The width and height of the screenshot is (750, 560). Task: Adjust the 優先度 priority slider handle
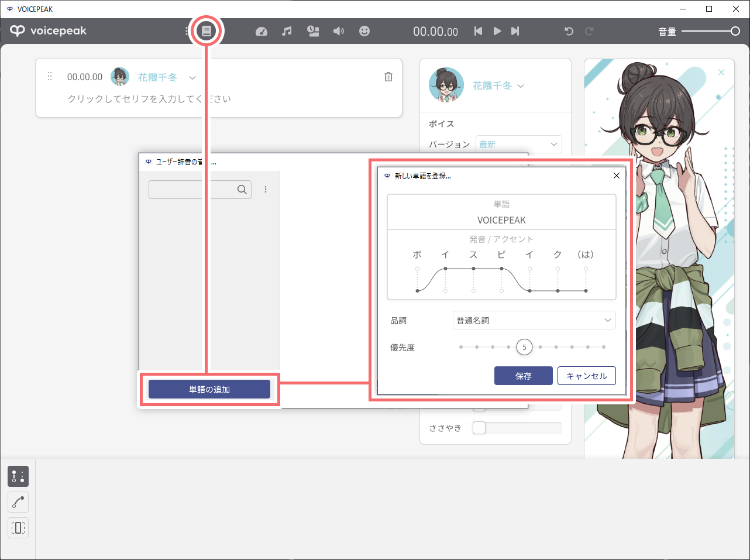[524, 347]
